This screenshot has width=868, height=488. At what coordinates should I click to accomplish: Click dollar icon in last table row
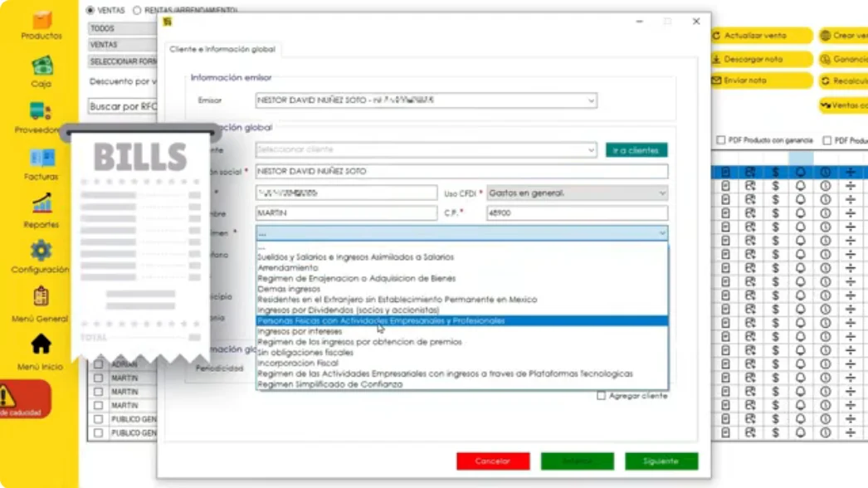[x=776, y=432]
